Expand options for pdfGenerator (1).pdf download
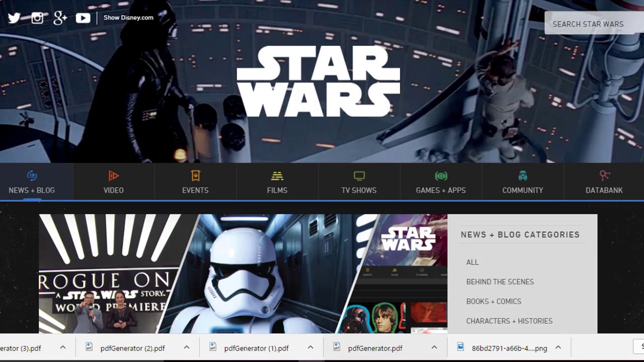644x362 pixels. [x=310, y=347]
